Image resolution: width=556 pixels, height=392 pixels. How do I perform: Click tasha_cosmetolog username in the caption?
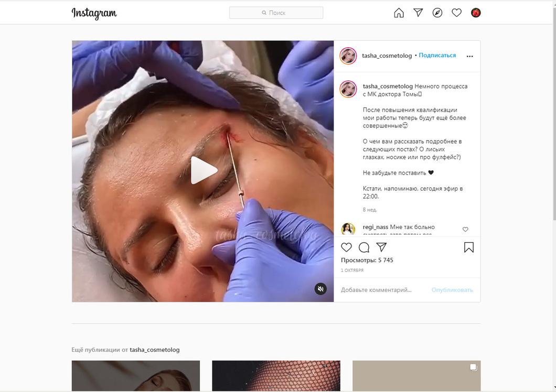(388, 86)
